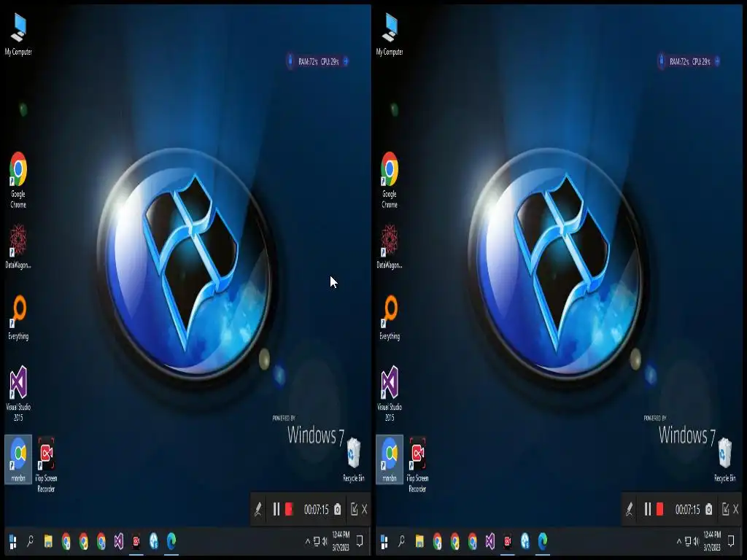Click recorder collapse-to-window icon, right desktop copy
Screen dimensions: 747x560
pyautogui.click(x=725, y=509)
